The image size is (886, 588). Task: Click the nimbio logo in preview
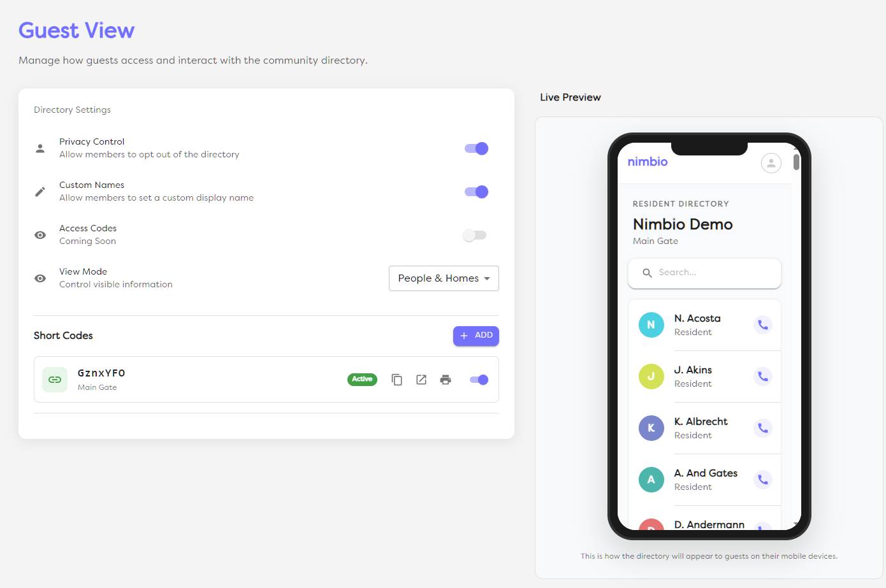click(x=648, y=162)
